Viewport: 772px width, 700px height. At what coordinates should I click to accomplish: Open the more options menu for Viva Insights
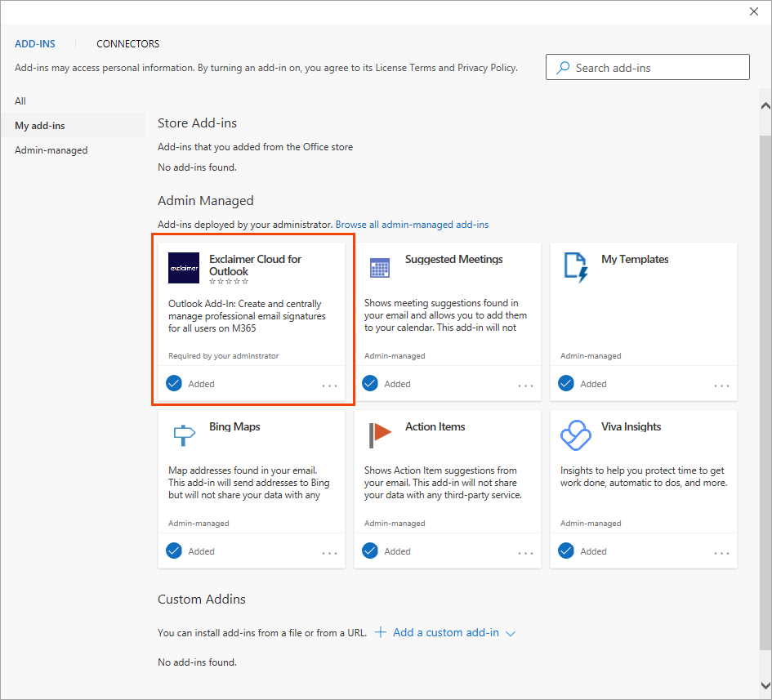click(x=721, y=553)
